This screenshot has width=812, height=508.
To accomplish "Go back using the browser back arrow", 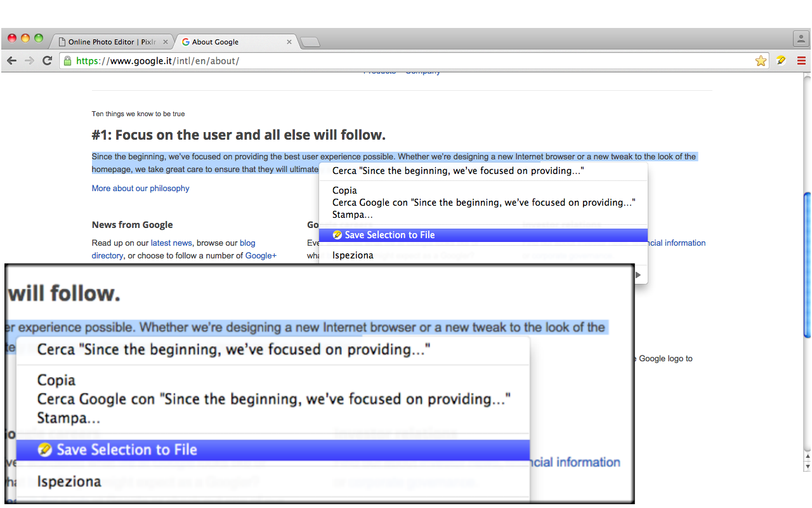I will (11, 61).
